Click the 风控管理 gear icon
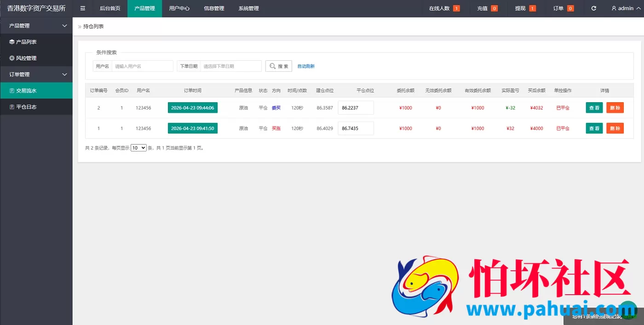Image resolution: width=644 pixels, height=325 pixels. [12, 58]
